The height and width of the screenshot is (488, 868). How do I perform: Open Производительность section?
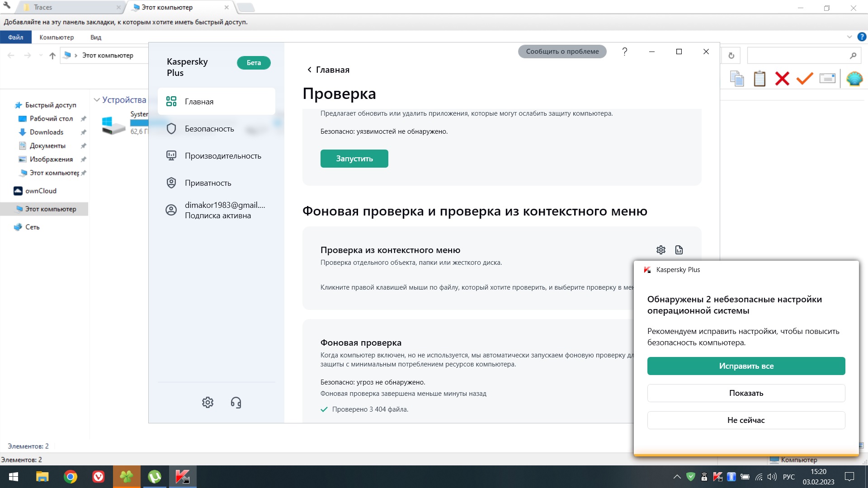(x=217, y=156)
